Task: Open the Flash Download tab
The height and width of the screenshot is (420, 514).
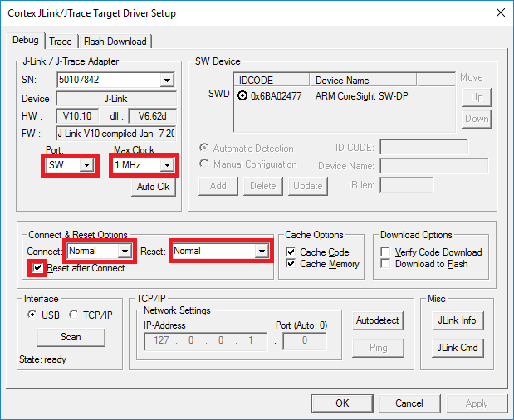Action: pos(115,42)
